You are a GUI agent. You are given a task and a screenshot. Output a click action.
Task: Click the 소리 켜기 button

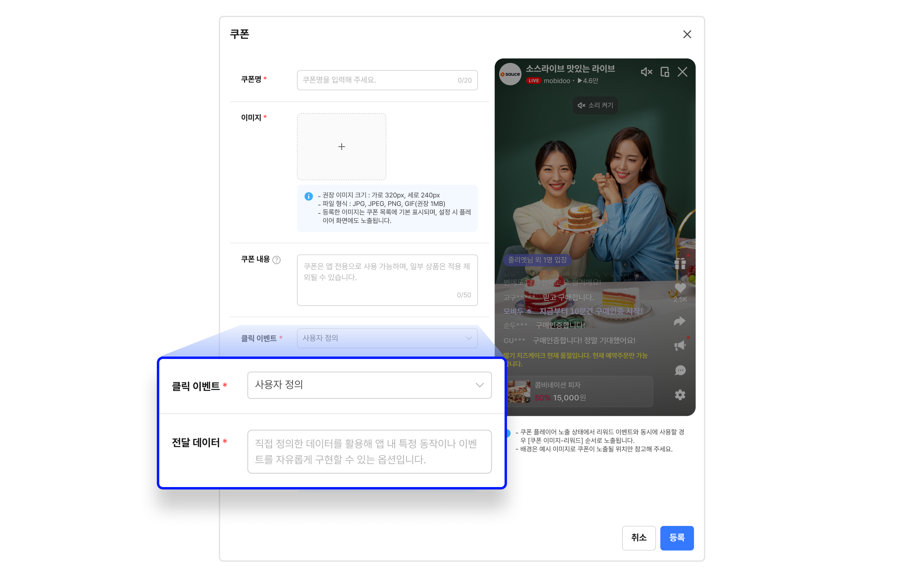[x=595, y=105]
